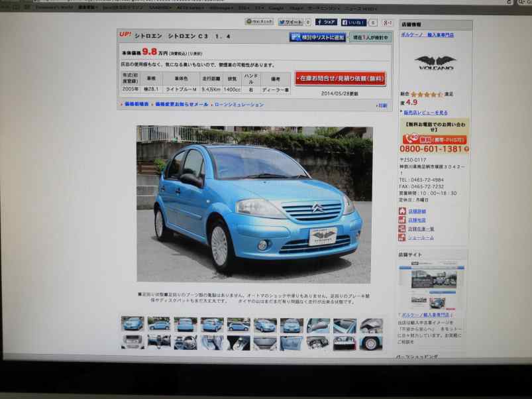Screen dimensions: 532x399
Task: Click the 0800-601-1381 phone number
Action: pos(431,149)
